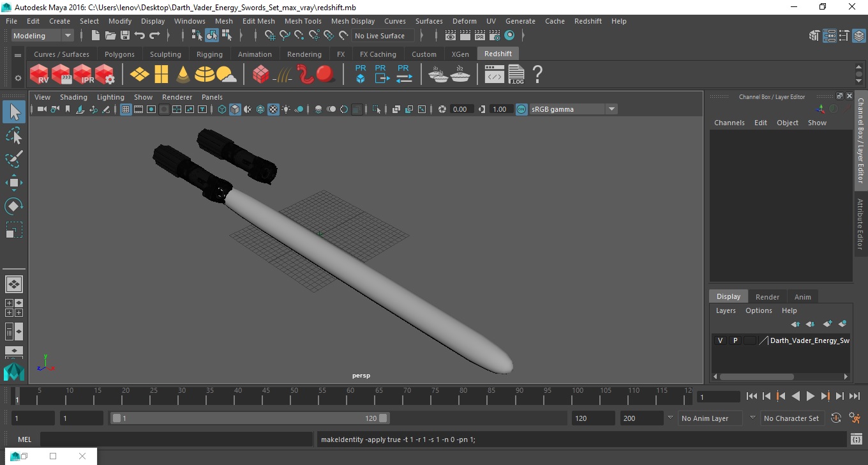Viewport: 868px width, 465px height.
Task: Switch to the Rigging shelf tab
Action: (209, 54)
